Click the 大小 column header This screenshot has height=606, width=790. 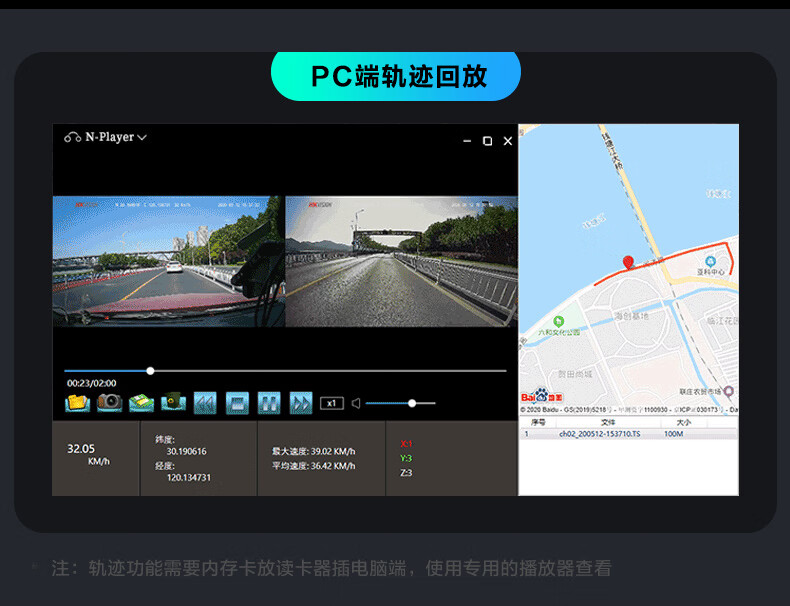tap(683, 423)
